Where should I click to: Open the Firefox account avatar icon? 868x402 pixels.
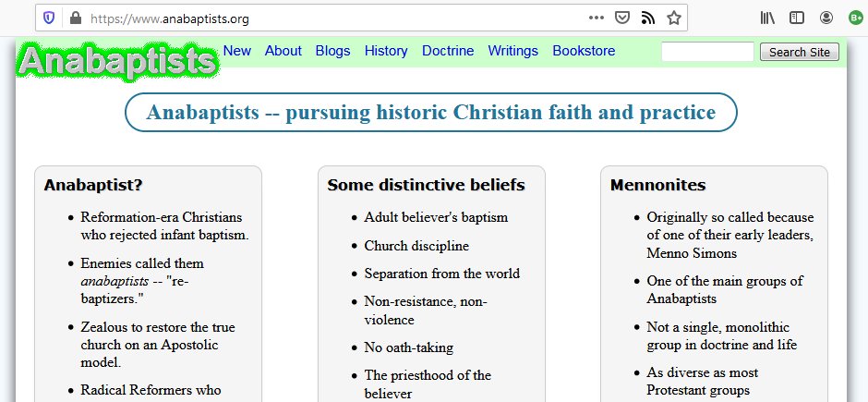tap(826, 18)
